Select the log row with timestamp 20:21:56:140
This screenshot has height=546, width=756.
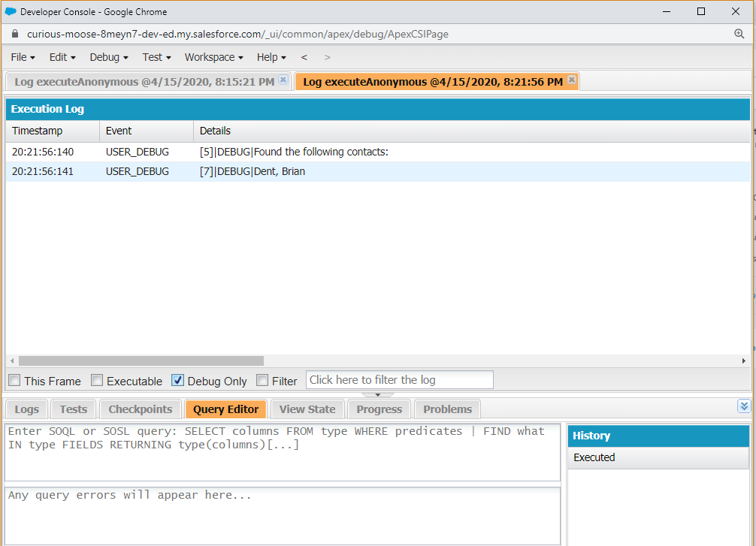378,152
